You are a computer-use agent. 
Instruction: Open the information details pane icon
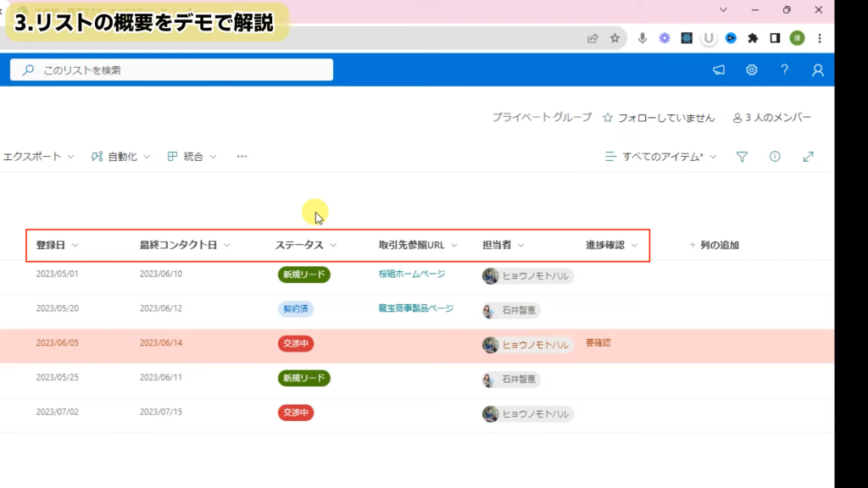click(774, 157)
